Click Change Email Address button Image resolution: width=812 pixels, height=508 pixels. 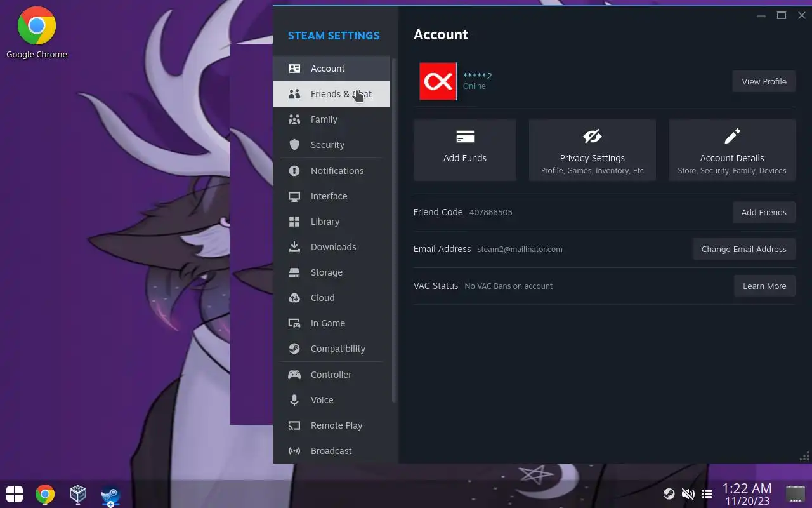pyautogui.click(x=743, y=249)
